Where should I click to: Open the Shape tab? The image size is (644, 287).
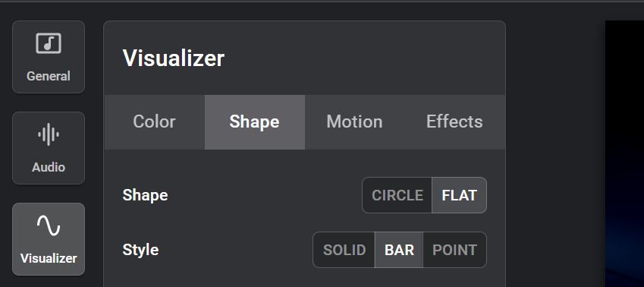coord(255,122)
